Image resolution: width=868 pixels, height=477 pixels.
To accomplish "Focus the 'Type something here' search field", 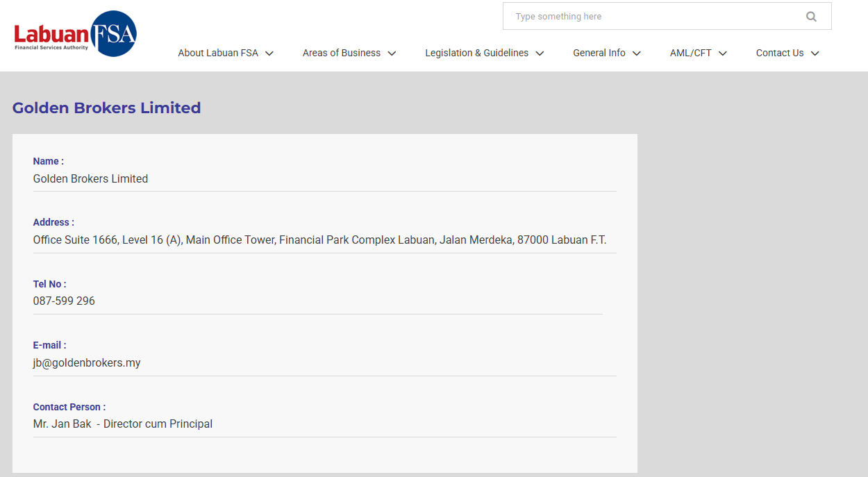I will click(653, 17).
